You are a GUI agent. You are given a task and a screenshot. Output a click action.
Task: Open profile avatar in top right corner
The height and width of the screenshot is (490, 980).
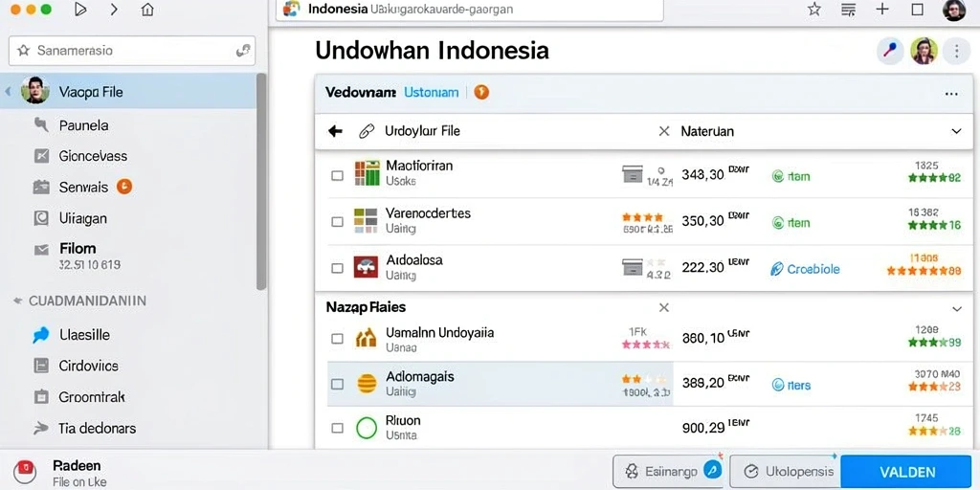pos(954,10)
